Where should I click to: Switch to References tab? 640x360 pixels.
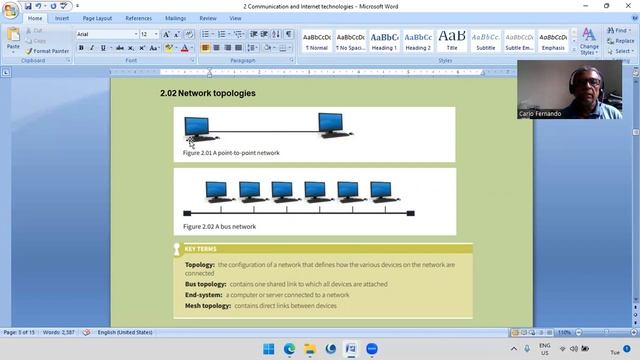138,18
